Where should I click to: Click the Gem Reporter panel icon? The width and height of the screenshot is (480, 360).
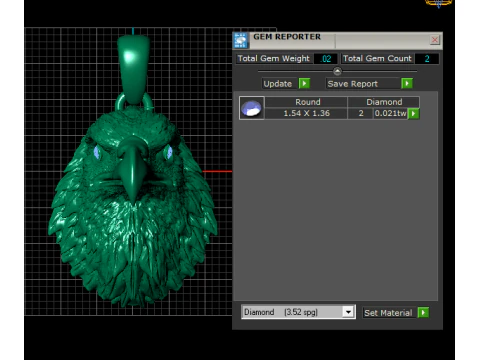pos(241,41)
